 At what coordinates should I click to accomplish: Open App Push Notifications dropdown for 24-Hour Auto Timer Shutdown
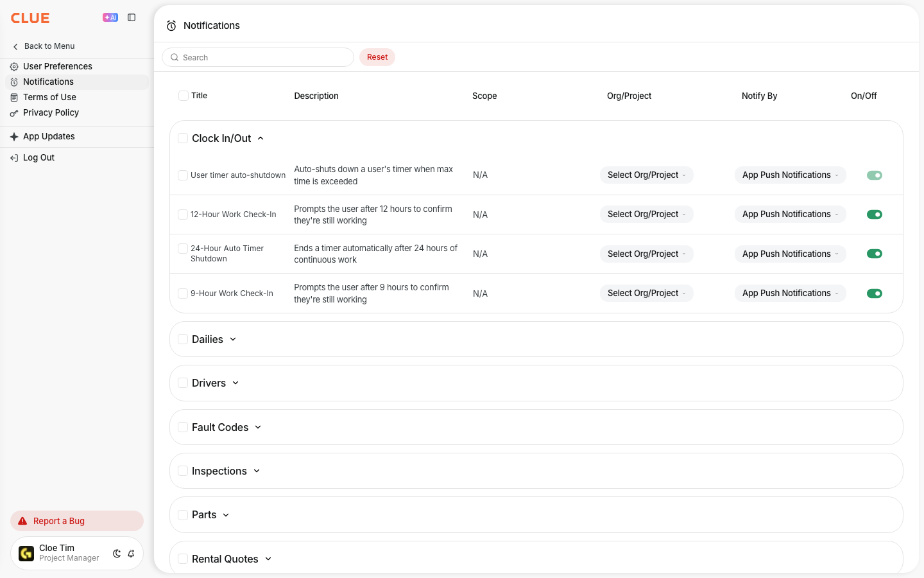coord(791,254)
